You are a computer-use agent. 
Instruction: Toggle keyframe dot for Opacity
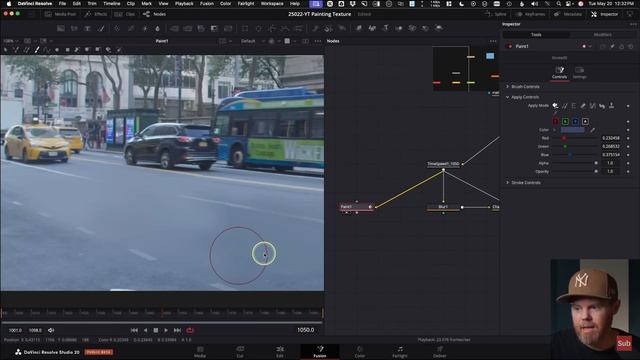click(628, 171)
